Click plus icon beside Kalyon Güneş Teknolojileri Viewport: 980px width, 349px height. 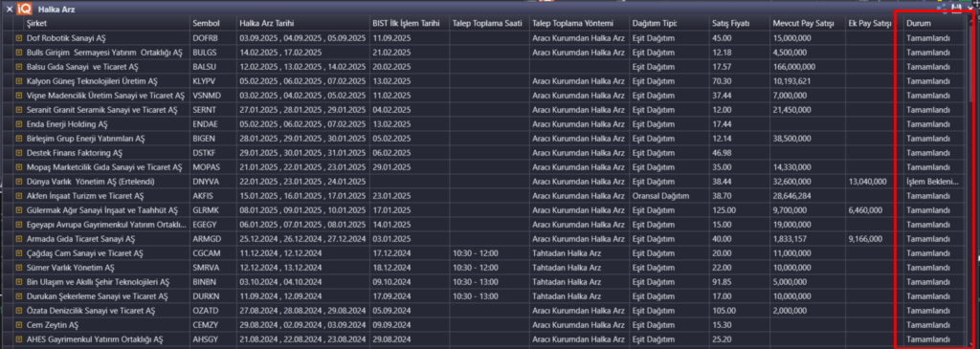tap(19, 81)
